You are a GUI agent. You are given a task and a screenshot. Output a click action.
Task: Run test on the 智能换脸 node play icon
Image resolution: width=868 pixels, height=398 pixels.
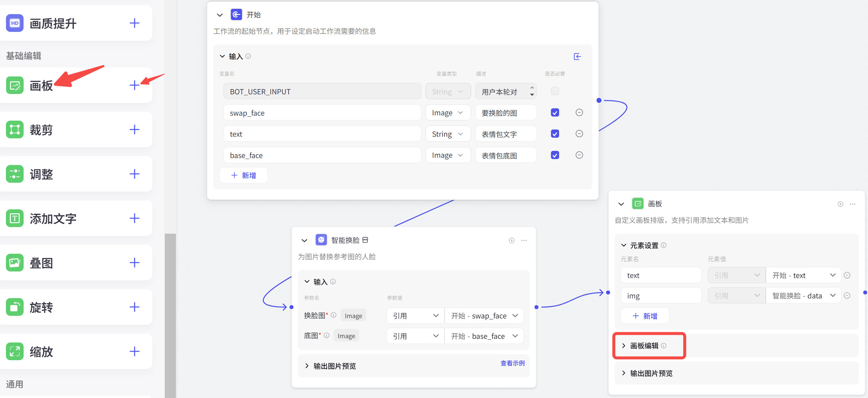511,241
